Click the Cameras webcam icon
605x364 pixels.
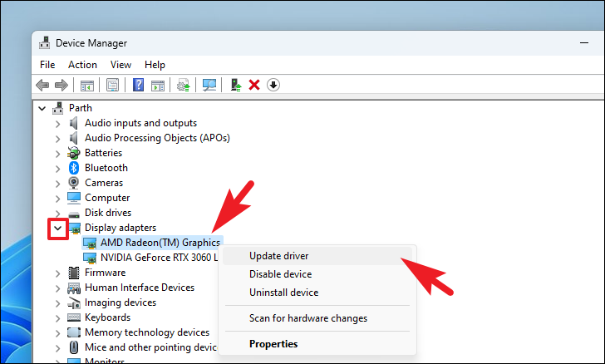coord(74,183)
